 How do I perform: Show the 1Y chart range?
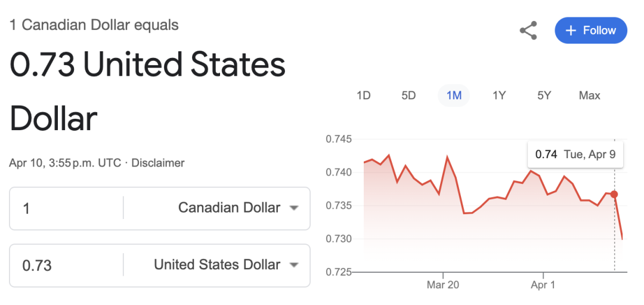pyautogui.click(x=499, y=95)
